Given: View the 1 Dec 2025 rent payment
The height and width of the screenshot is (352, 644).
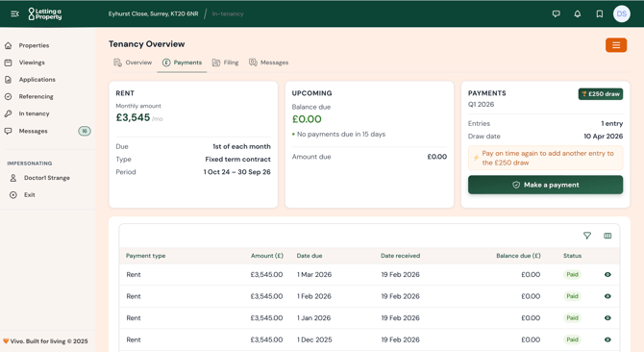Looking at the screenshot, I should [607, 339].
